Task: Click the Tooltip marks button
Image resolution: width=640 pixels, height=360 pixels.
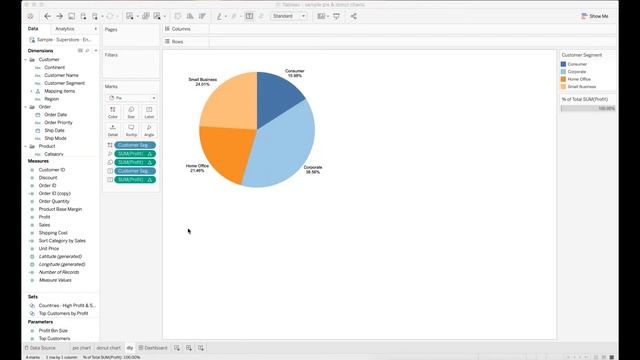Action: coord(131,130)
